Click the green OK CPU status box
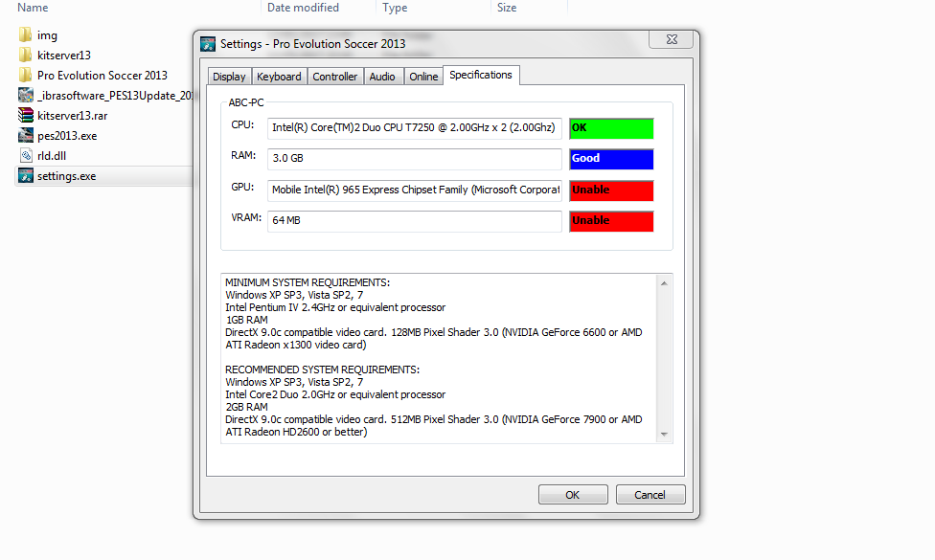The height and width of the screenshot is (560, 935). click(x=611, y=128)
